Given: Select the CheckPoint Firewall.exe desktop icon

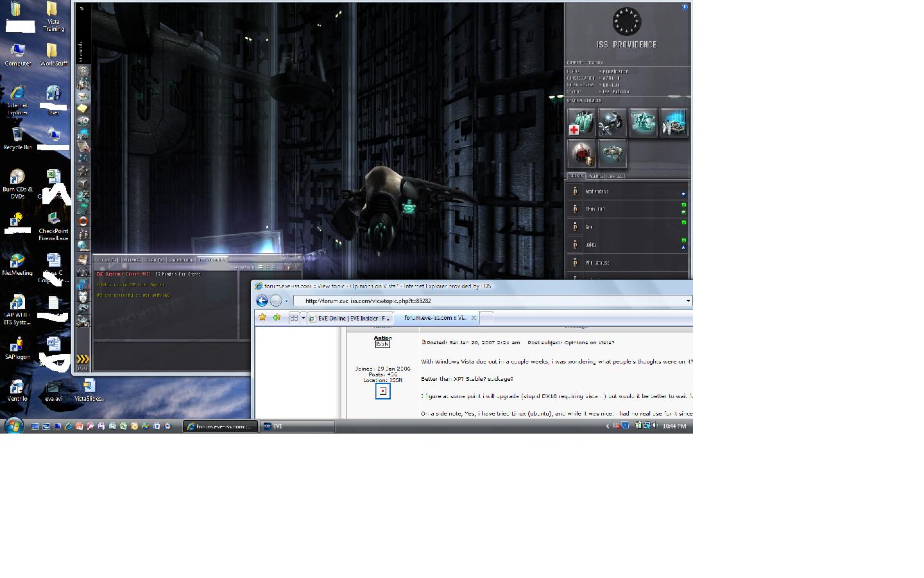Looking at the screenshot, I should (53, 227).
